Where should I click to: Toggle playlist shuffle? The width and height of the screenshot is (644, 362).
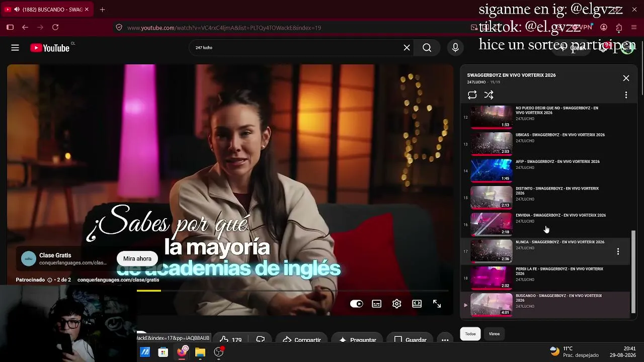pos(489,95)
